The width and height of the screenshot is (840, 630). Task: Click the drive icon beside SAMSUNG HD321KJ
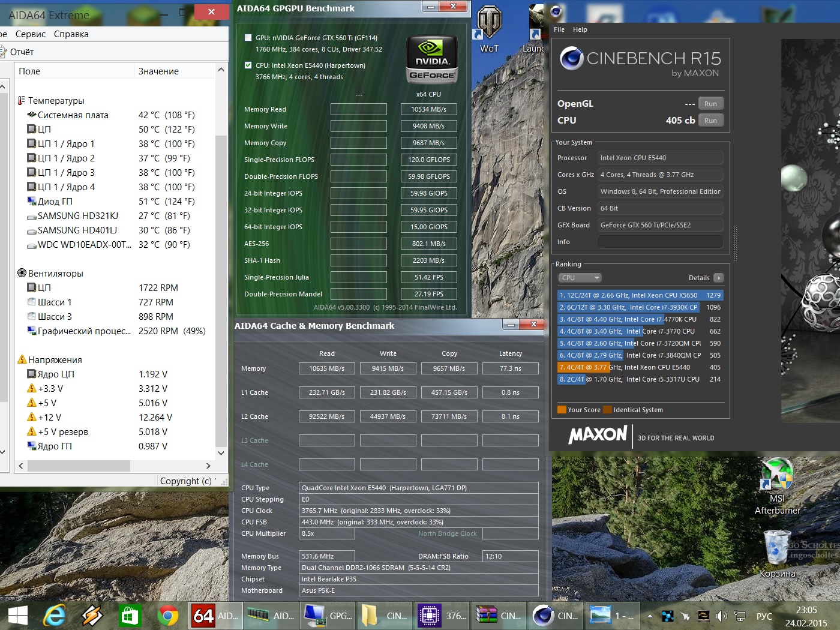click(x=32, y=216)
